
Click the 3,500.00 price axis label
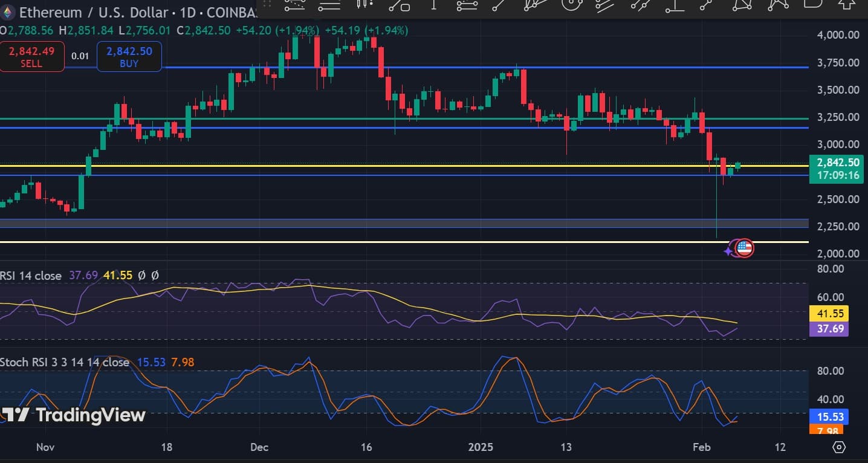pos(838,90)
